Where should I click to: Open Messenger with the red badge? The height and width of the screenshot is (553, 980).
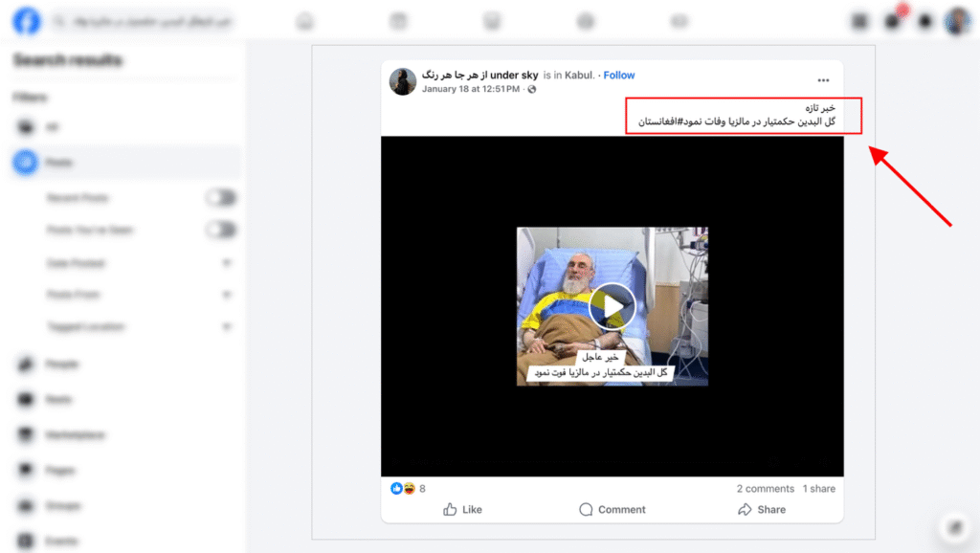point(893,21)
